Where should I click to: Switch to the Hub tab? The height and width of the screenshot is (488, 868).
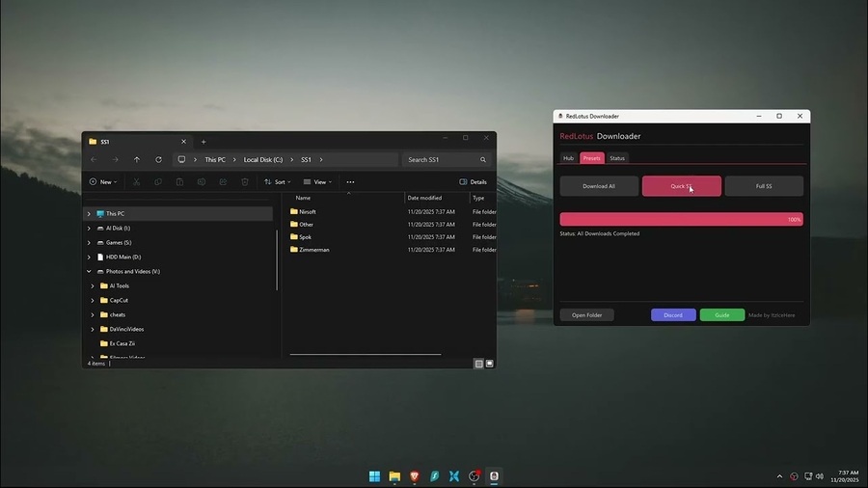pos(568,158)
